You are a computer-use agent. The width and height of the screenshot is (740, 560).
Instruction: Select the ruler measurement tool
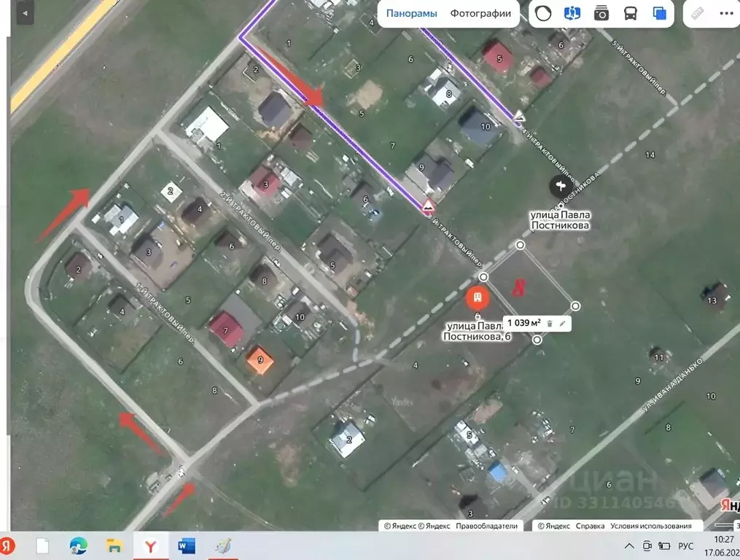(x=698, y=14)
